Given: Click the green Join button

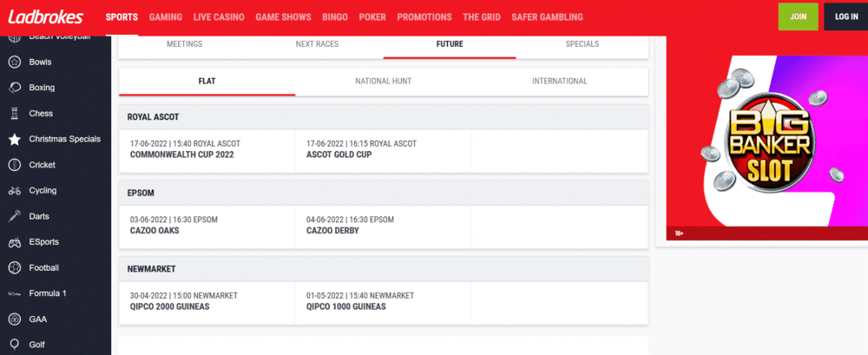Looking at the screenshot, I should [x=799, y=16].
